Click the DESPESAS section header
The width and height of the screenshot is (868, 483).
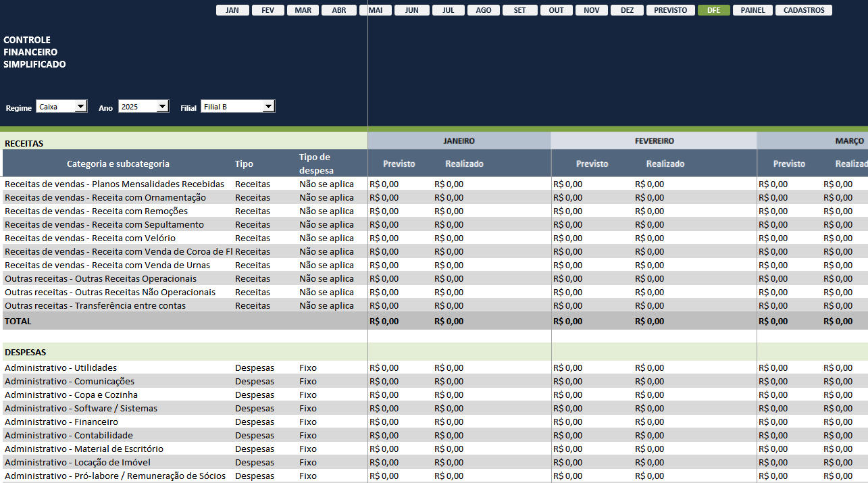point(25,352)
